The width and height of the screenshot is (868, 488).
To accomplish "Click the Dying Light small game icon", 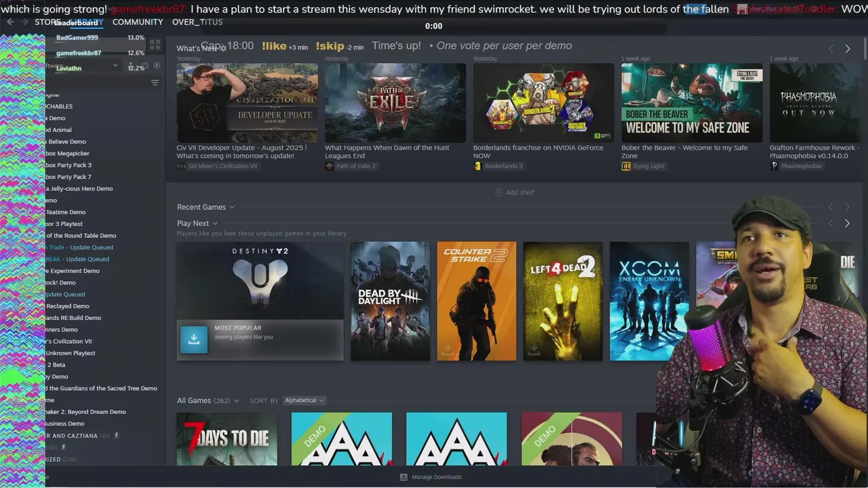I will tap(626, 166).
